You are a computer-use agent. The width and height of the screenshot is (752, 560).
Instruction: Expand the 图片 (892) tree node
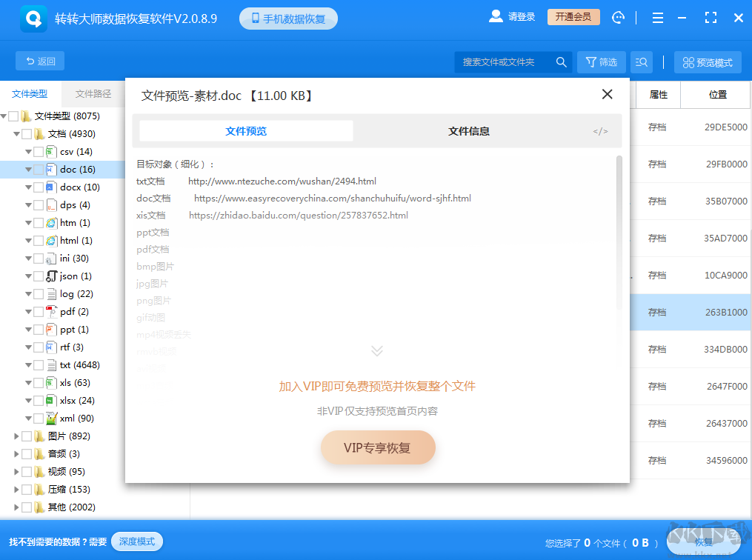click(x=16, y=436)
